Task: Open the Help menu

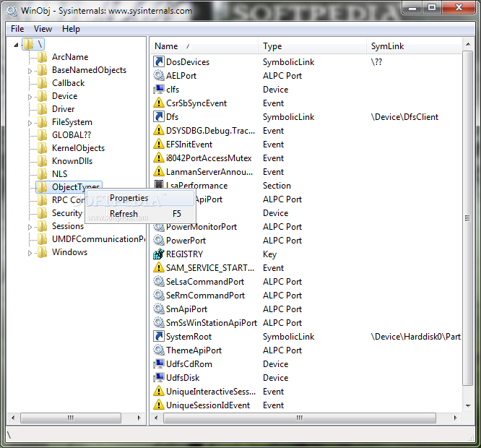Action: coord(71,29)
